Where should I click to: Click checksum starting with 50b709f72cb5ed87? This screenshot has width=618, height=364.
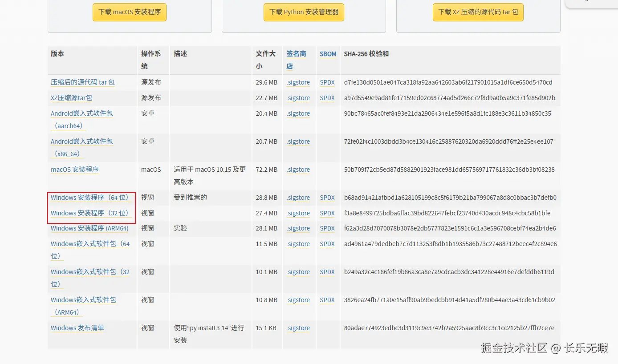pos(449,170)
